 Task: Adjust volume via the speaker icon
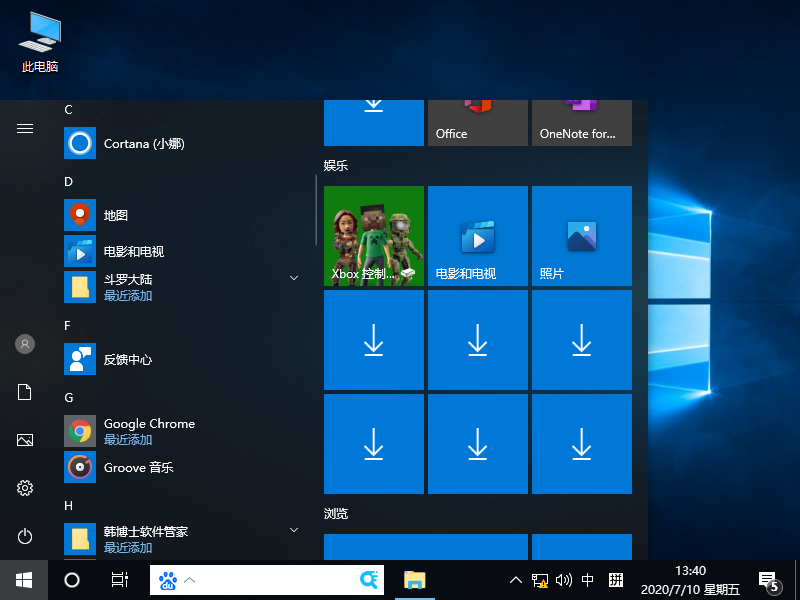click(x=563, y=580)
